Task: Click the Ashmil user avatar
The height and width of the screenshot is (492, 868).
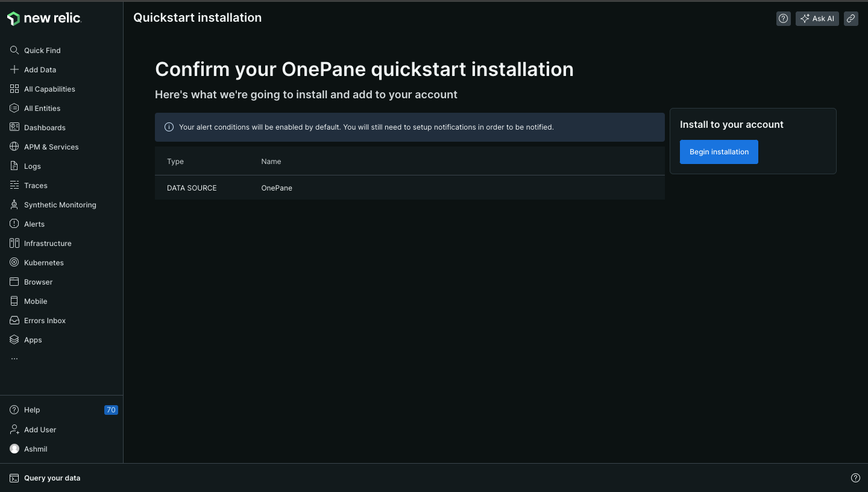Action: [x=14, y=449]
